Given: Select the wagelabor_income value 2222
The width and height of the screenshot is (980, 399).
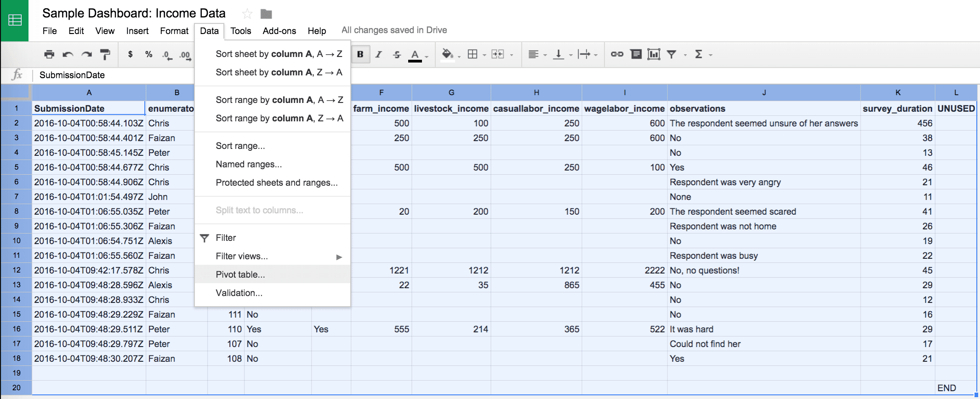Looking at the screenshot, I should click(x=625, y=270).
